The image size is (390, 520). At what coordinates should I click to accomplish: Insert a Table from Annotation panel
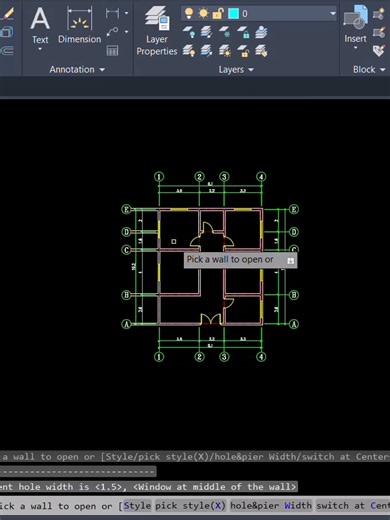click(x=112, y=51)
